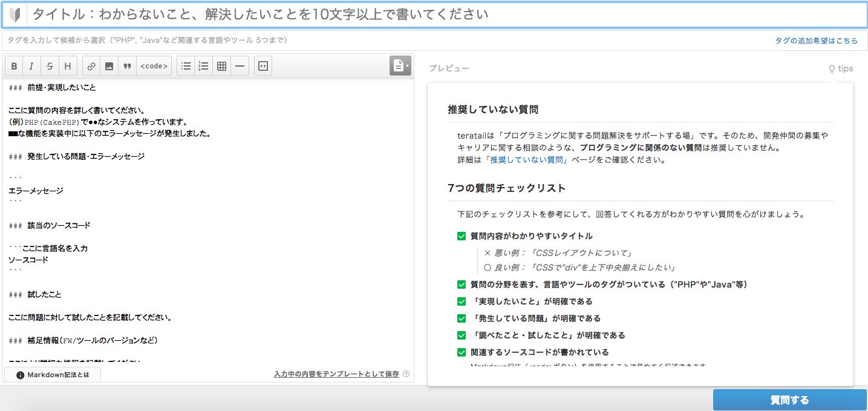Click the tag input field
868x411 pixels.
coord(387,41)
